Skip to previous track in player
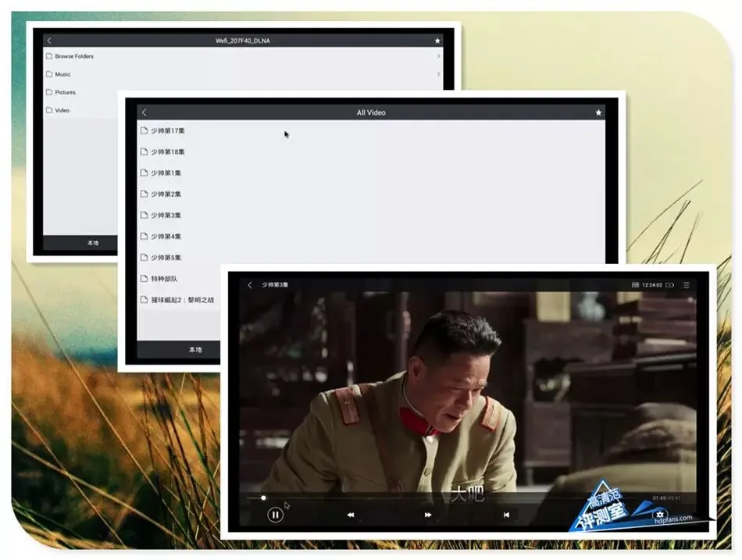742x560 pixels. [x=506, y=515]
